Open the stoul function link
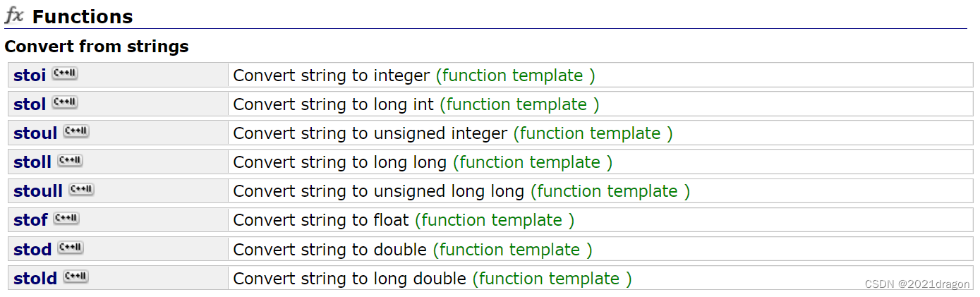Screen dimensions: 980x297 pyautogui.click(x=35, y=133)
